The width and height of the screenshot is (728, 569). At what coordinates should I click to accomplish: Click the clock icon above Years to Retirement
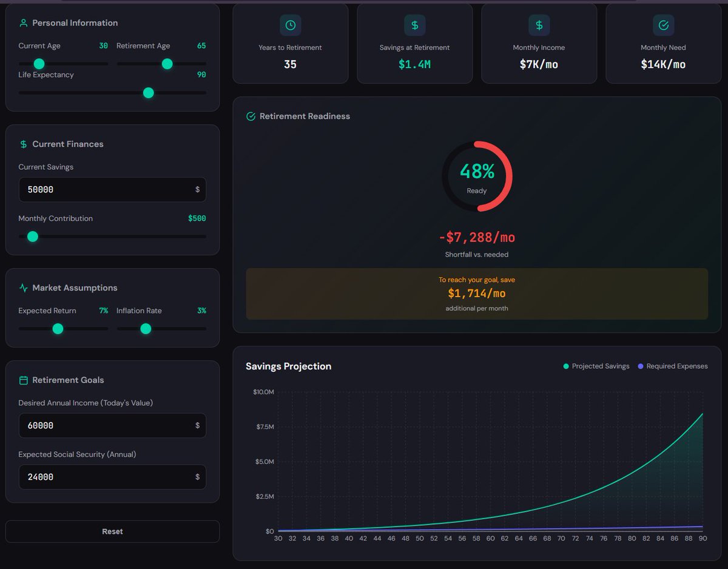[x=291, y=25]
